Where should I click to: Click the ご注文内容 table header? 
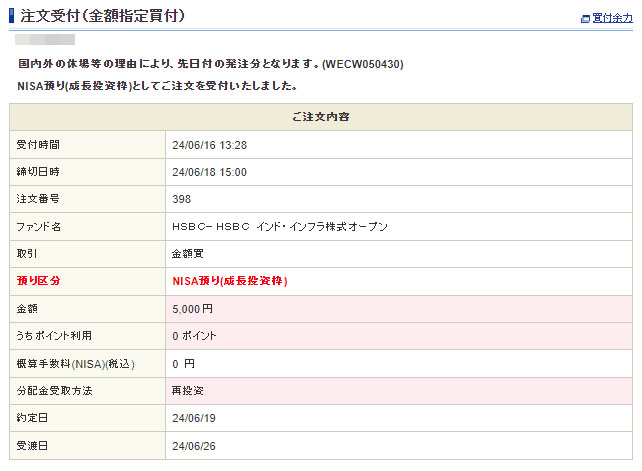click(320, 117)
